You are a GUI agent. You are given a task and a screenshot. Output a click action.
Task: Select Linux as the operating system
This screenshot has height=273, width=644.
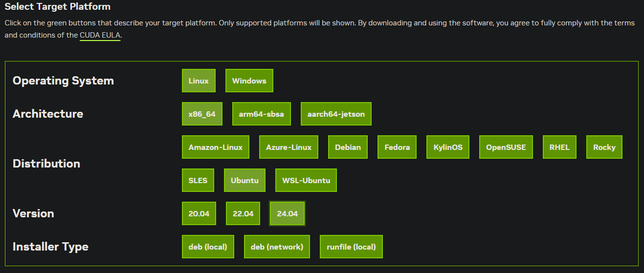tap(199, 81)
